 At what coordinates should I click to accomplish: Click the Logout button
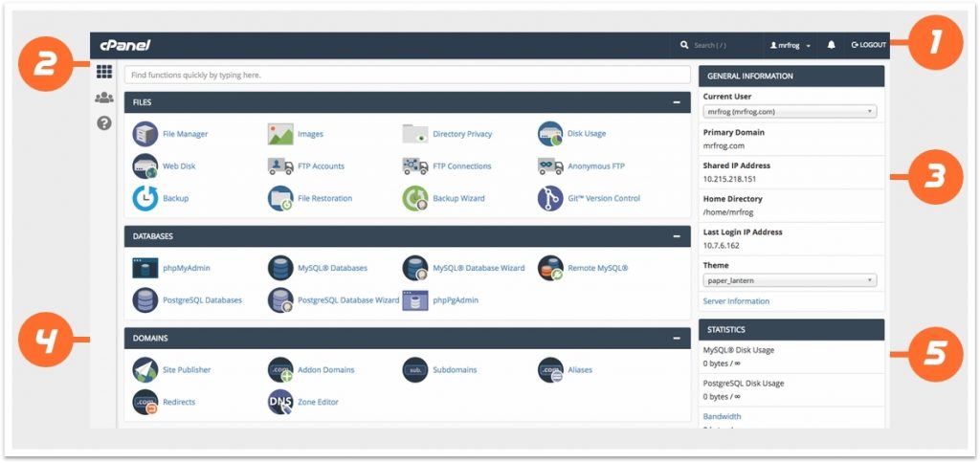(x=868, y=45)
